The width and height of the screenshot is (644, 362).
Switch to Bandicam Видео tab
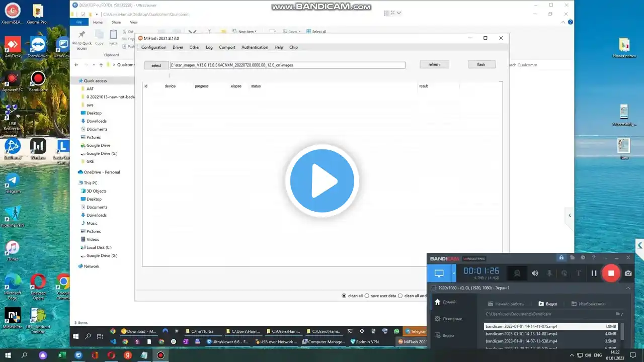pyautogui.click(x=548, y=304)
